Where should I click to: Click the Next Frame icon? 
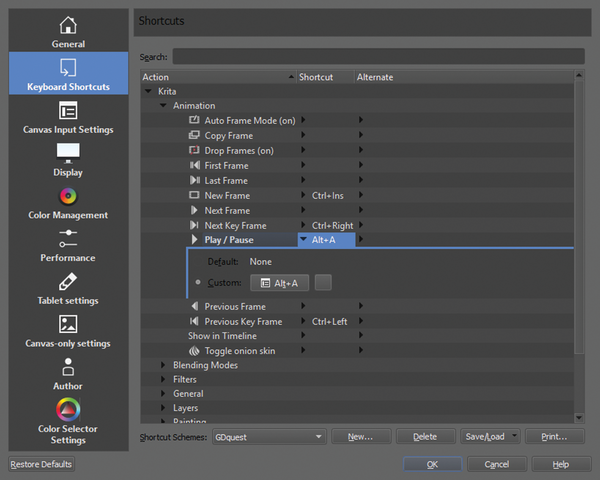194,210
